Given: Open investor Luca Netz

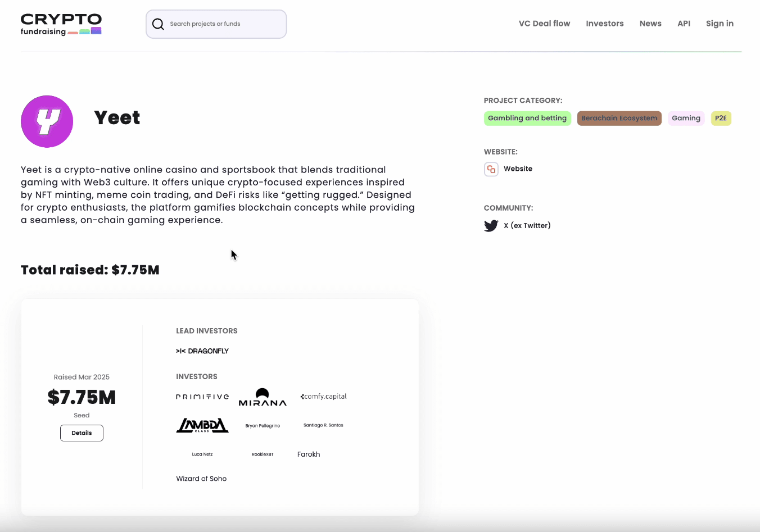Looking at the screenshot, I should tap(202, 454).
